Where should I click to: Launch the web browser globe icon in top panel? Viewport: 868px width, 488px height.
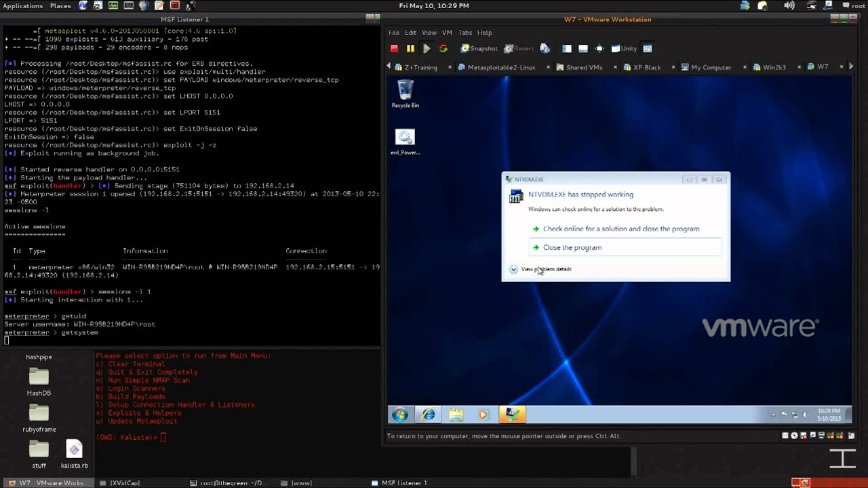pyautogui.click(x=83, y=5)
